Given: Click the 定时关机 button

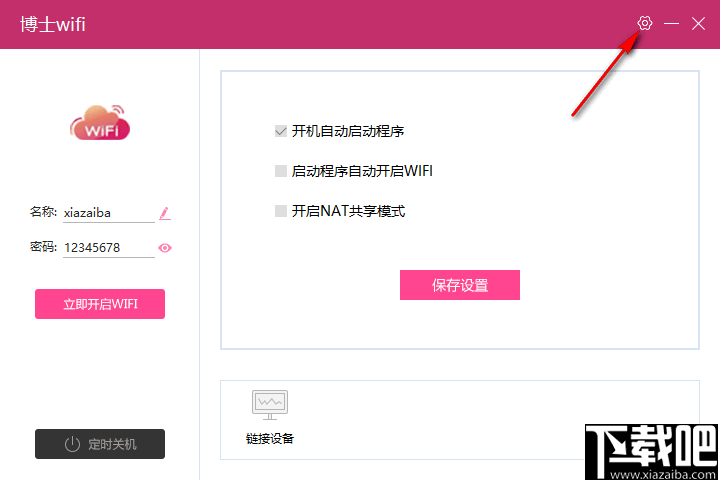Looking at the screenshot, I should 100,444.
